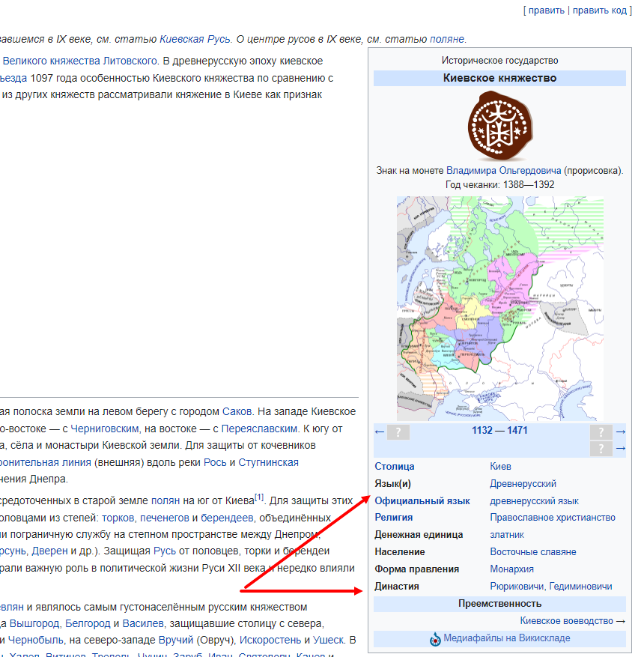Click the 1132 — 1471 years link
644x657 pixels.
coord(499,430)
